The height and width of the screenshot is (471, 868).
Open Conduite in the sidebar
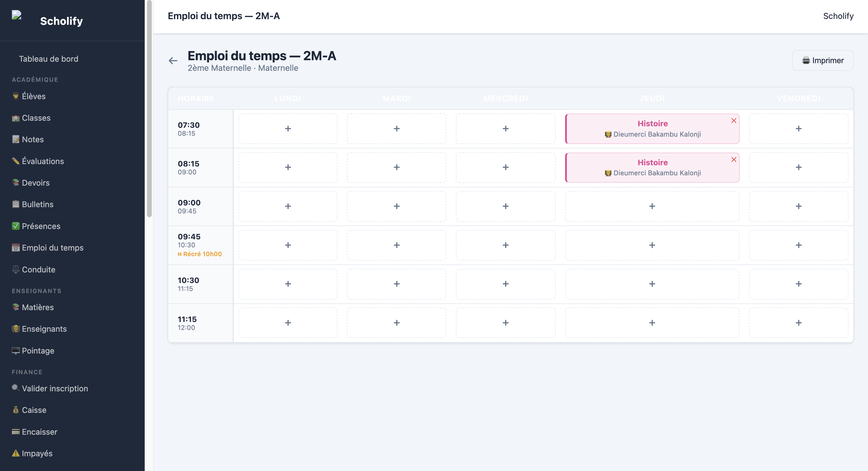[33, 269]
